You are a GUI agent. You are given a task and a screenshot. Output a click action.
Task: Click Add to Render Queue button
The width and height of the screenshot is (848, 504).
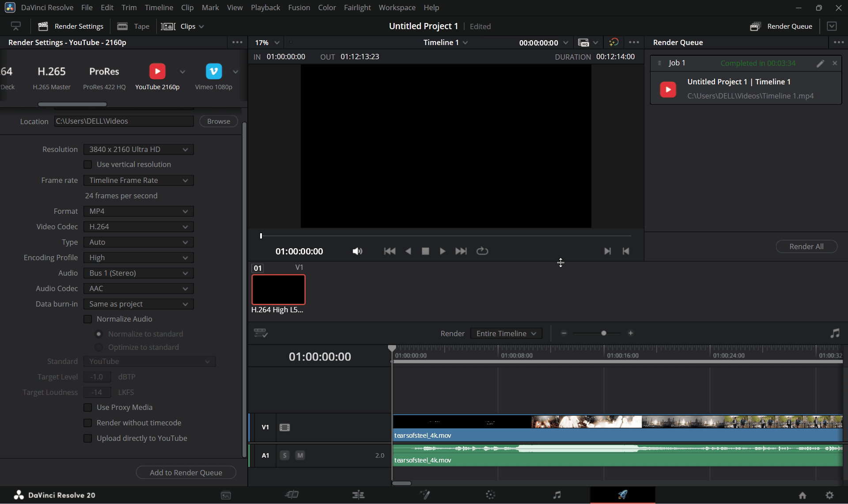(x=186, y=473)
